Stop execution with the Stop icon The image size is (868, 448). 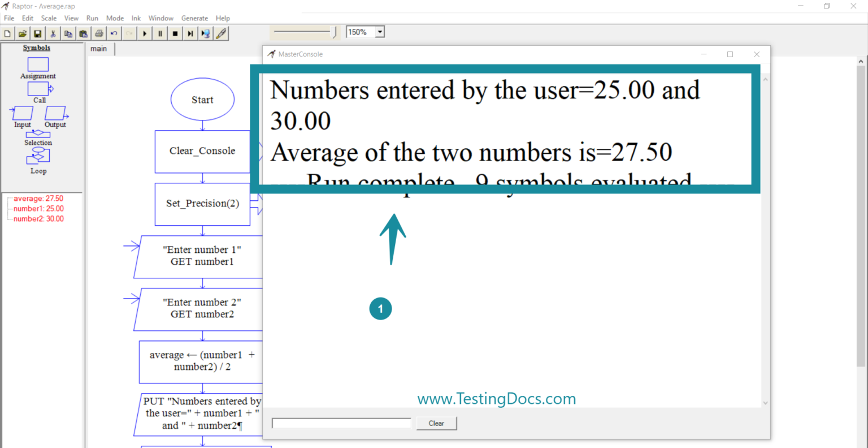click(175, 33)
